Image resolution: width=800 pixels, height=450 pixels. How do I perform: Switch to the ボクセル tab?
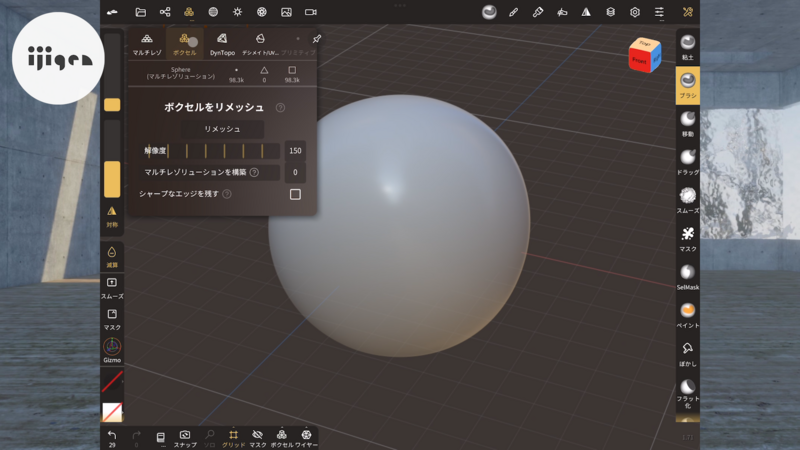[x=185, y=44]
